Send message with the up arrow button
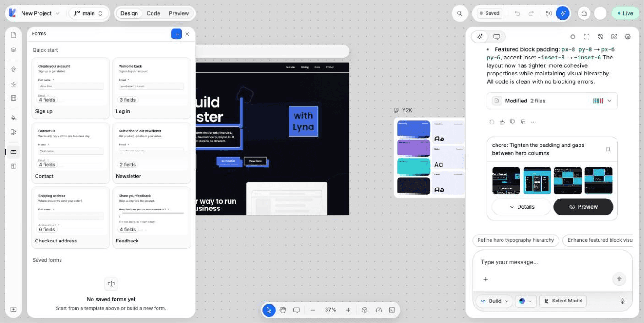The width and height of the screenshot is (644, 323). [619, 279]
